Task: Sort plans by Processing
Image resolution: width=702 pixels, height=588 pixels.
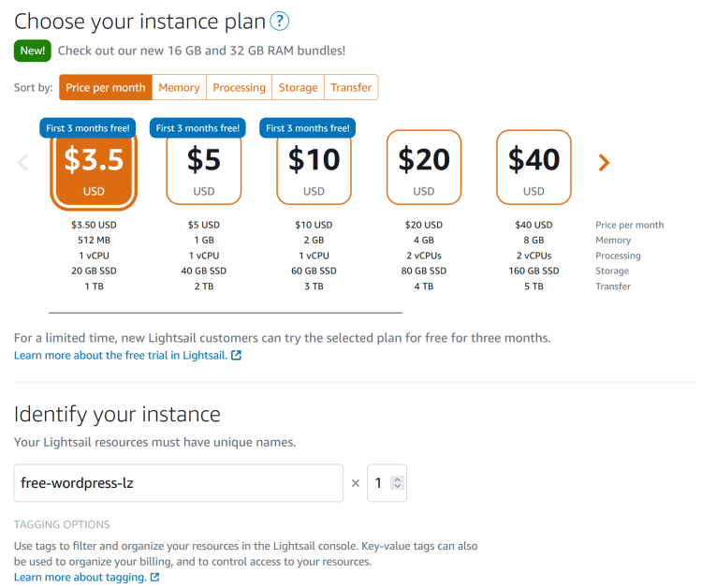Action: (x=240, y=88)
